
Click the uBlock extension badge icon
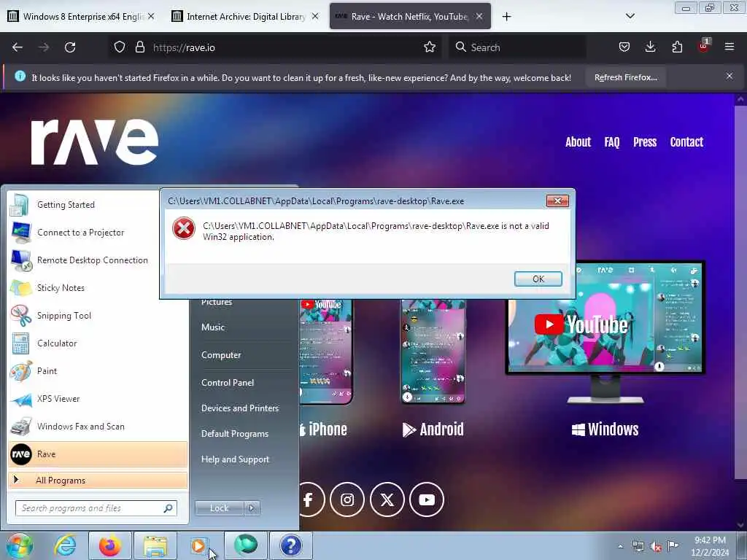tap(704, 46)
